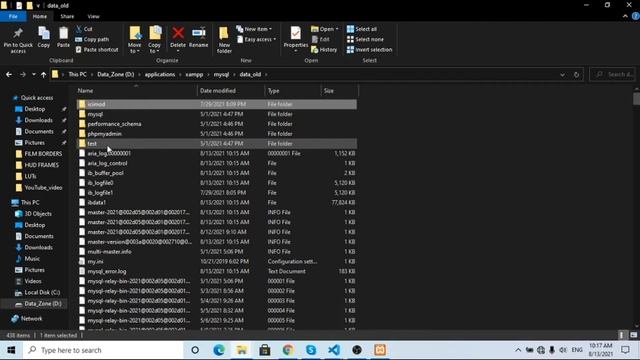Click Paste shortcut in ribbon
640x360 pixels.
(97, 49)
